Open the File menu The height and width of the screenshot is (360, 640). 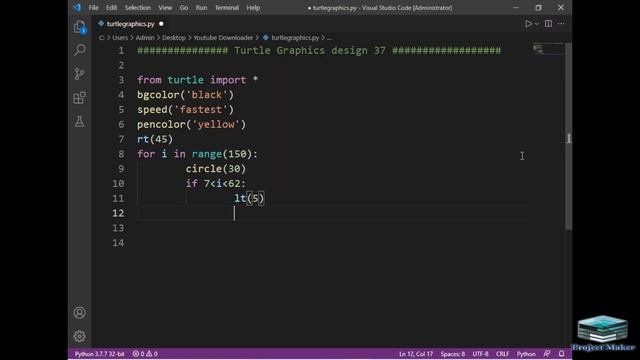point(93,8)
